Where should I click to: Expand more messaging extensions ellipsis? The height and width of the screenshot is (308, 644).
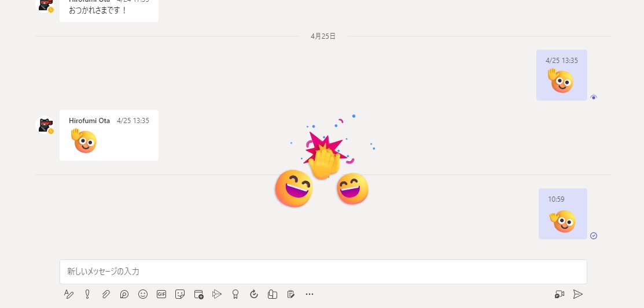coord(310,294)
